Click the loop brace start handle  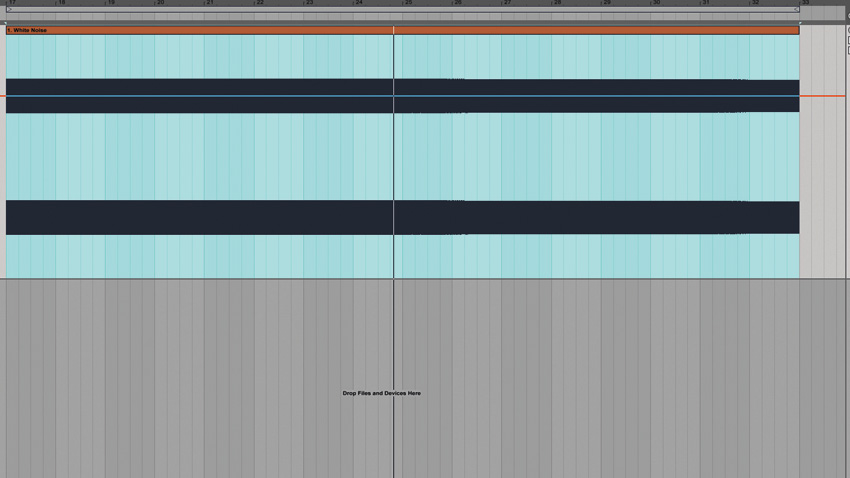[x=9, y=9]
